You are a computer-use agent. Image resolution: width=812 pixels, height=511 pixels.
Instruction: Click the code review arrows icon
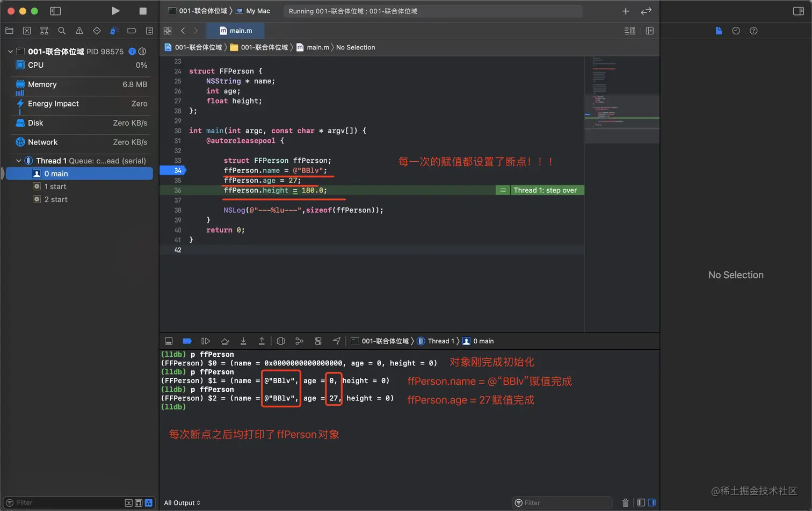click(x=646, y=11)
